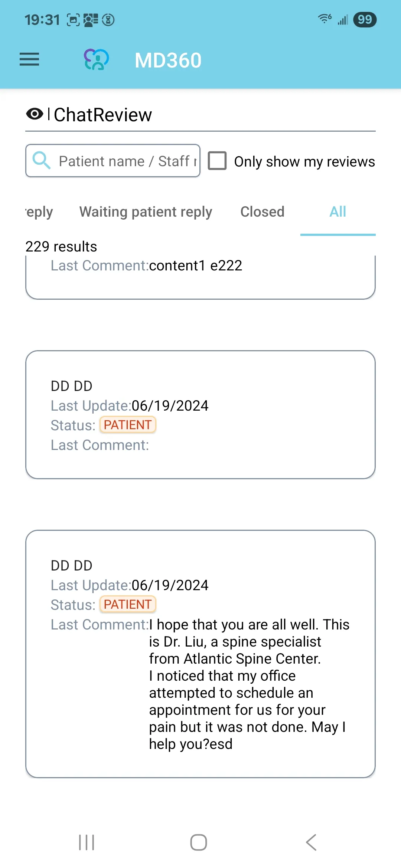Tap the search magnifier icon
Screen dimensions: 401x868
[x=41, y=161]
